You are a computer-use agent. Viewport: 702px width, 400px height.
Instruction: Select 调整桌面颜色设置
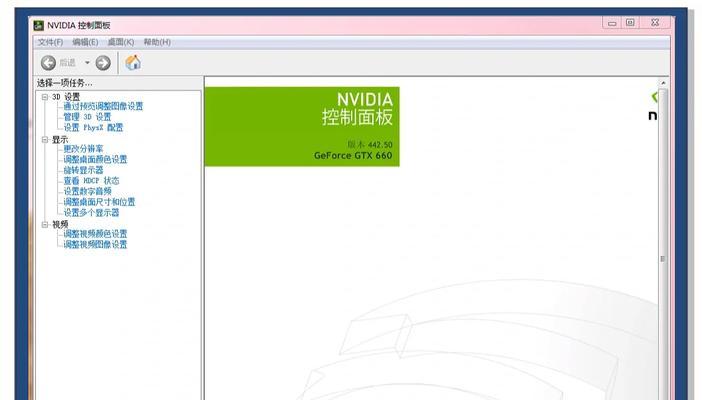(x=95, y=159)
